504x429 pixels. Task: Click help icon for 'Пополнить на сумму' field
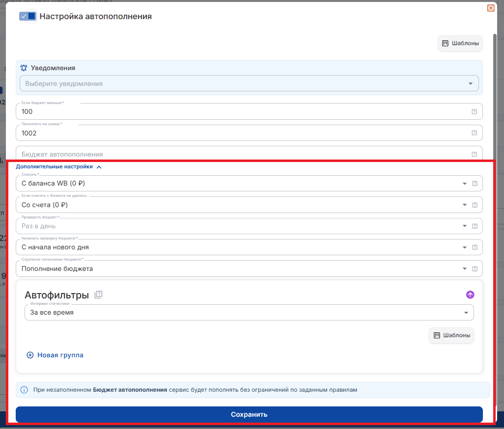[x=474, y=133]
